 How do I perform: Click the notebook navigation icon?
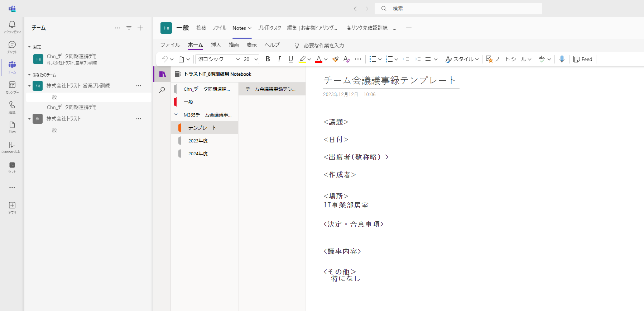point(163,74)
